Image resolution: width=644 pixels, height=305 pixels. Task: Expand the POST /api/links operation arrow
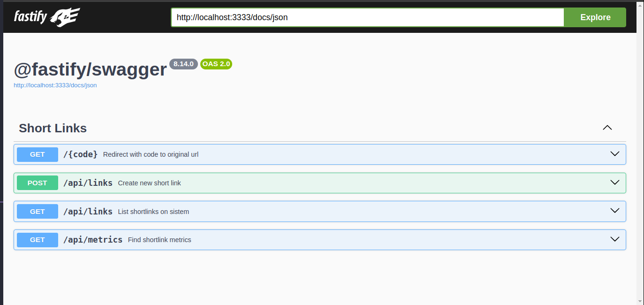tap(615, 183)
